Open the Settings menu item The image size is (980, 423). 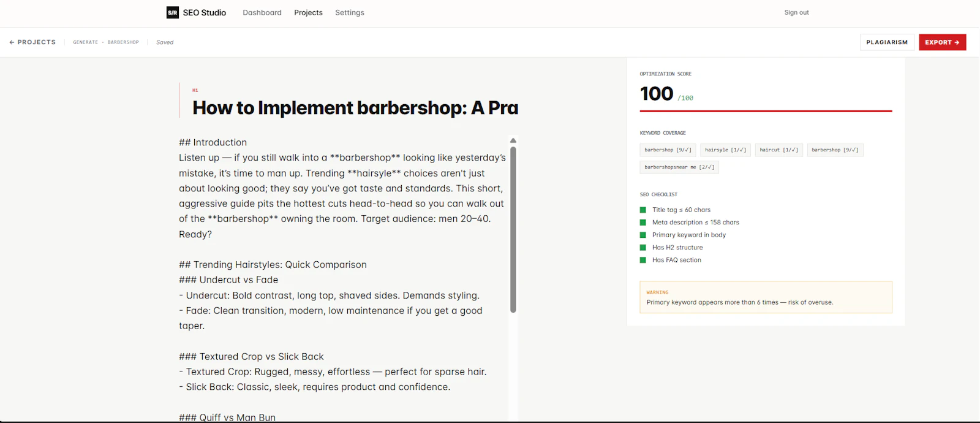click(350, 12)
